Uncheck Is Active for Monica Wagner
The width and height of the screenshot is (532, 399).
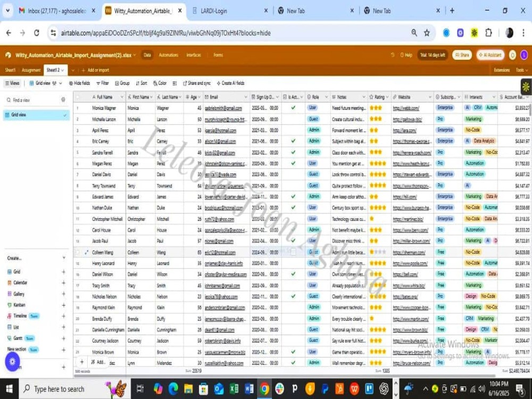tap(293, 108)
